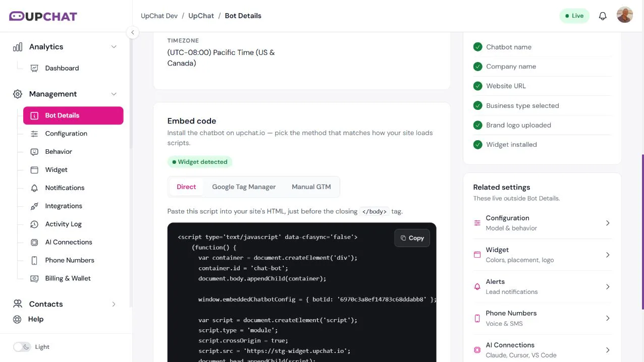Switch to Manual GTM tab
Viewport: 644px width, 362px height.
[311, 187]
